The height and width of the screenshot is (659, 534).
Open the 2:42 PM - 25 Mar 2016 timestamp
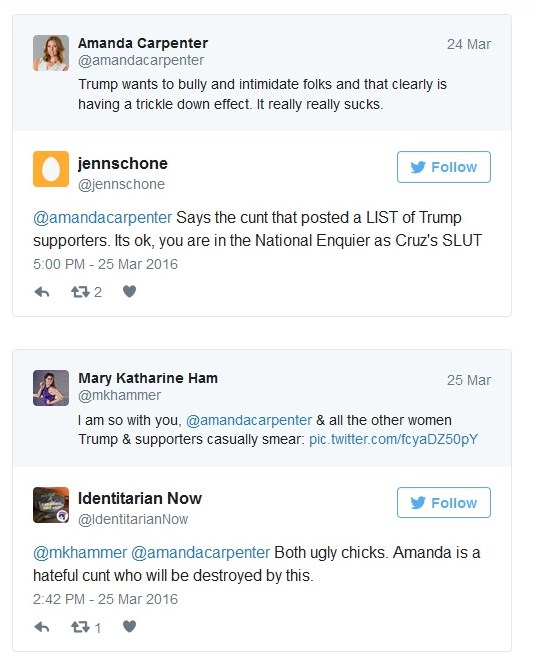[105, 599]
